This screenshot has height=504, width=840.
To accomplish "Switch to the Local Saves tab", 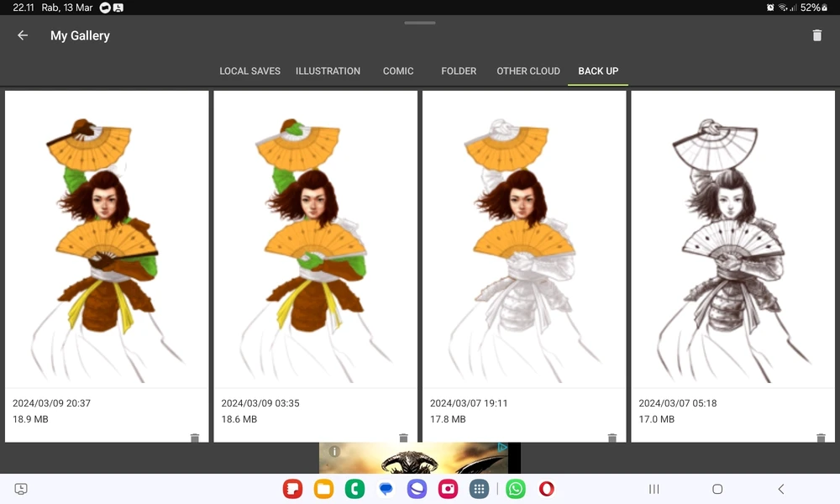I will click(249, 71).
